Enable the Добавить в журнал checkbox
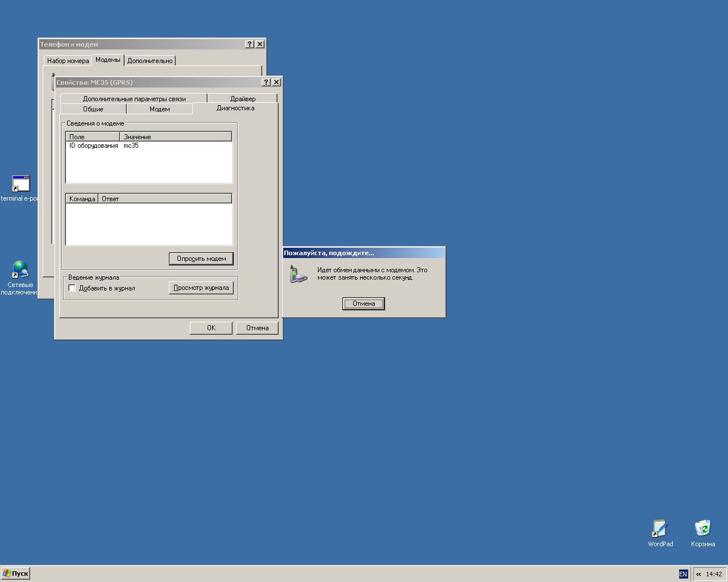 point(72,288)
